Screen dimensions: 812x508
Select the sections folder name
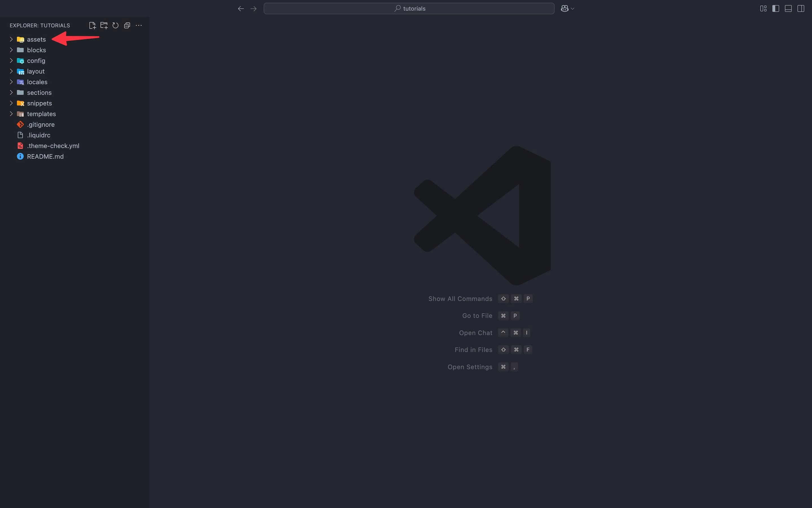[x=39, y=92]
